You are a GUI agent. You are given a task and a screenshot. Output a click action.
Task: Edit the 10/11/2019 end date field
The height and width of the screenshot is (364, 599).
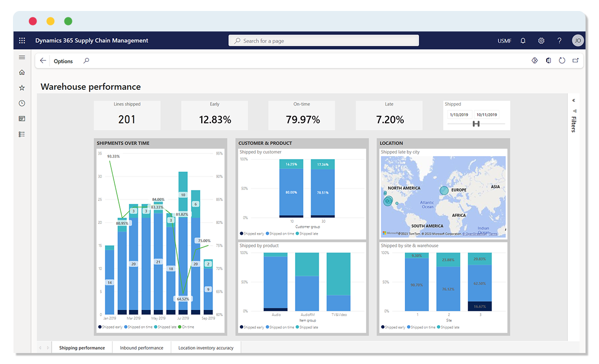coord(487,114)
